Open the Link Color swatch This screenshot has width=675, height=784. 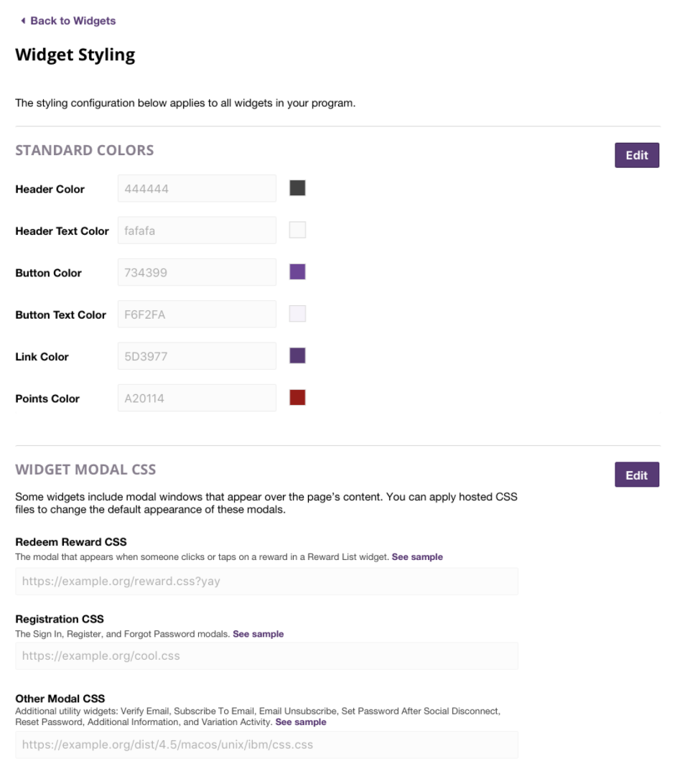coord(297,355)
